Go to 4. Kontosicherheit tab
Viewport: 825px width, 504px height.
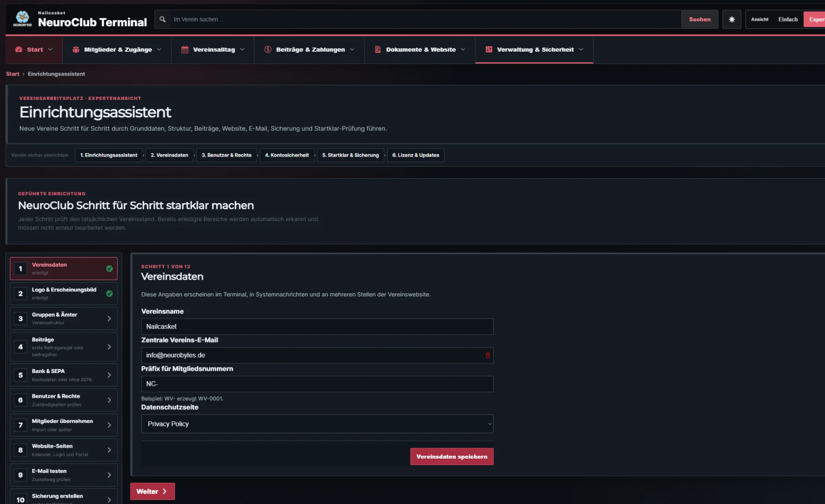pos(287,155)
